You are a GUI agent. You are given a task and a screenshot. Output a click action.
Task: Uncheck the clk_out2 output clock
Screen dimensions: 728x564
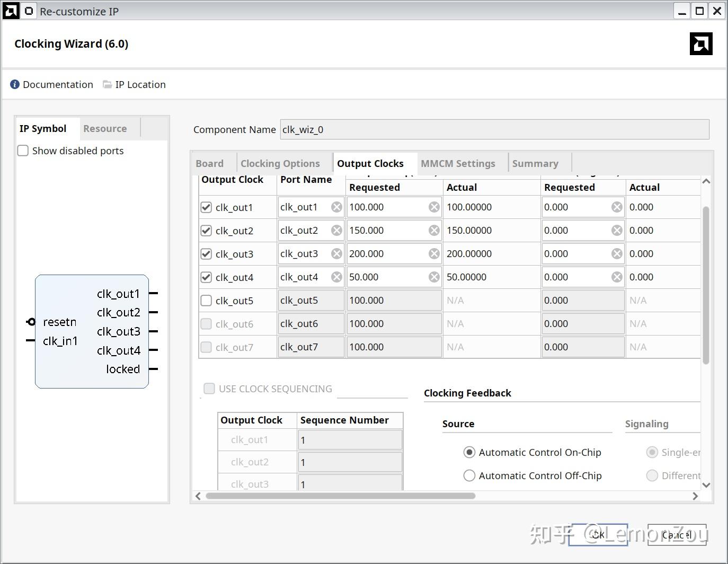(x=206, y=231)
